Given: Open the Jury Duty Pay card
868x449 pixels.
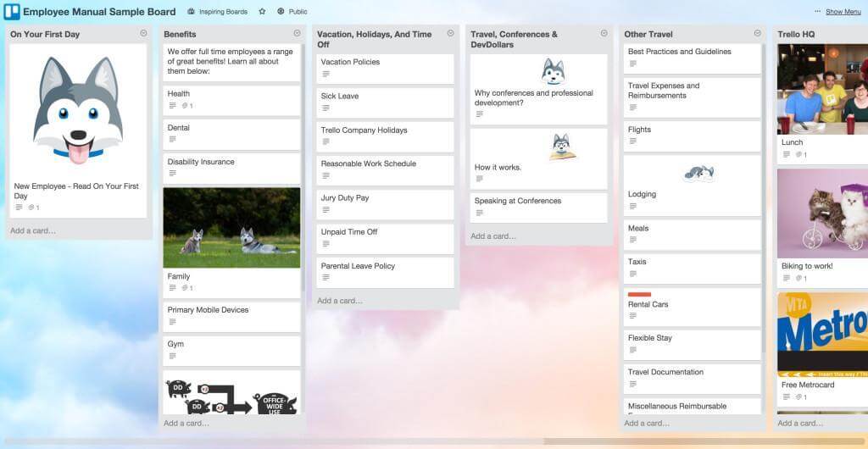Looking at the screenshot, I should click(385, 205).
